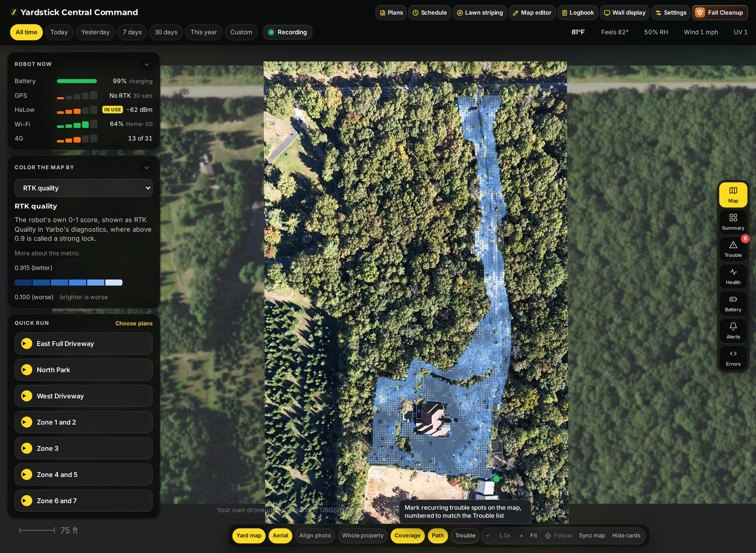Click the green robot marker on map
Image resolution: width=756 pixels, height=553 pixels.
(x=496, y=478)
